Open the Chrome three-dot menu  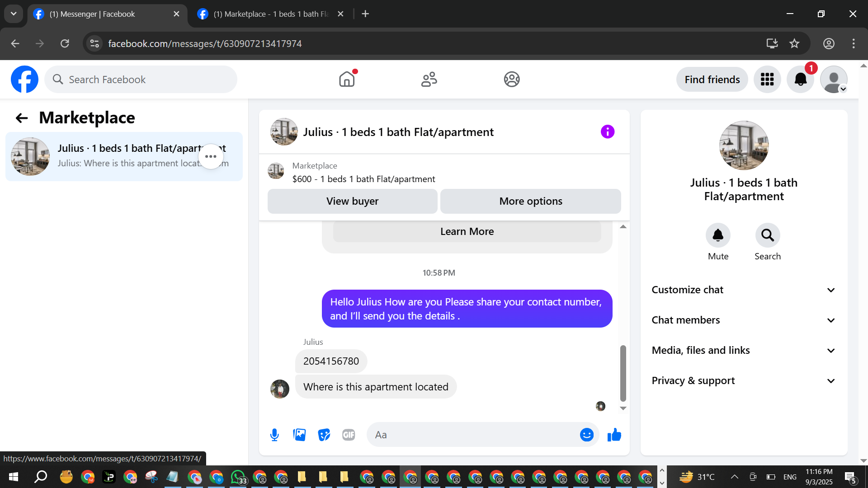click(x=854, y=43)
